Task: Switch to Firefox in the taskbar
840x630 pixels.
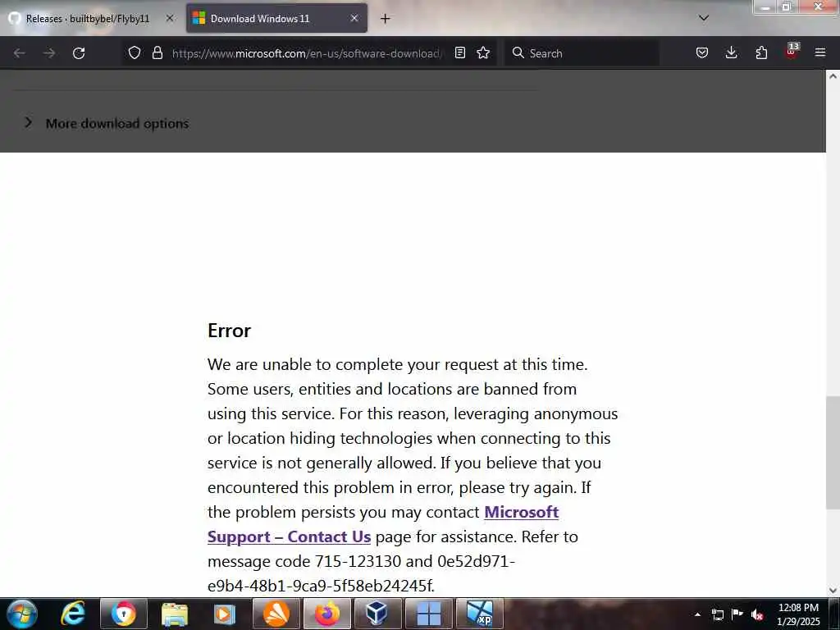Action: point(326,614)
